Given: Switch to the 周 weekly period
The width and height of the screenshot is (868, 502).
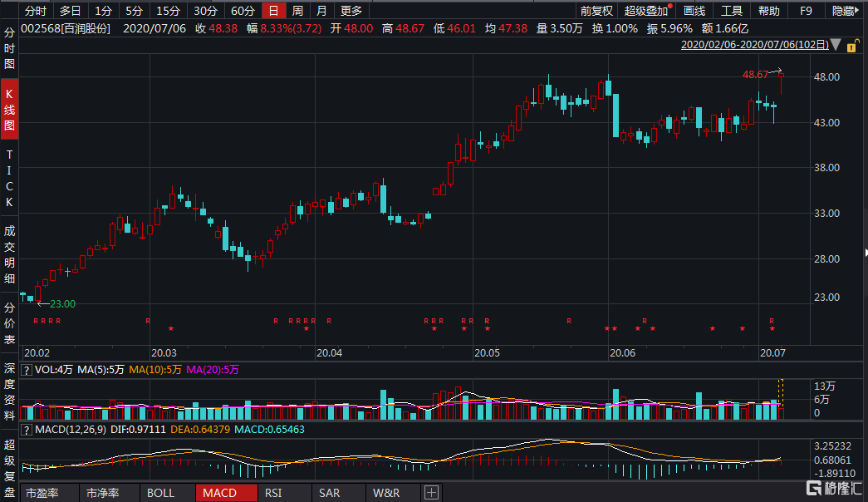Looking at the screenshot, I should coord(297,11).
